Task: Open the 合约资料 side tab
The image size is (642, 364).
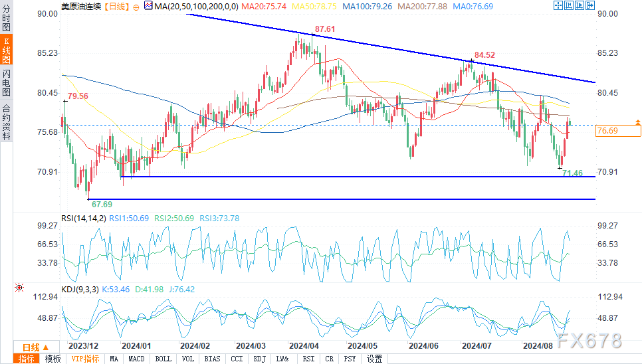Action: pos(6,122)
